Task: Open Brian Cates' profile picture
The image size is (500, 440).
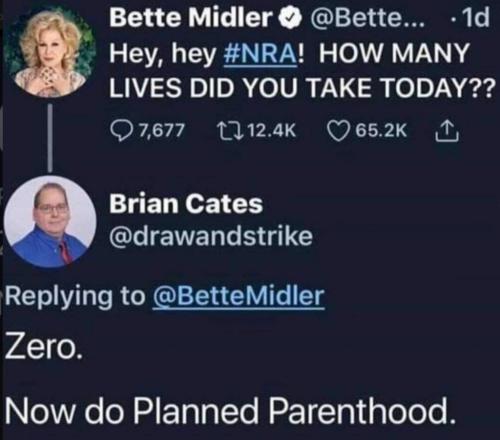Action: tap(50, 222)
